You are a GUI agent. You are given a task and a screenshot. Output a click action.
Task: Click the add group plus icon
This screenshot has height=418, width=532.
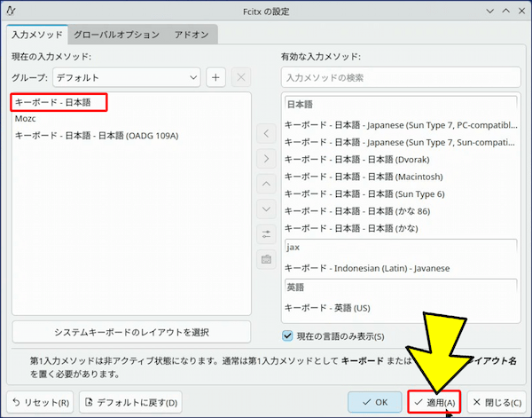point(215,77)
